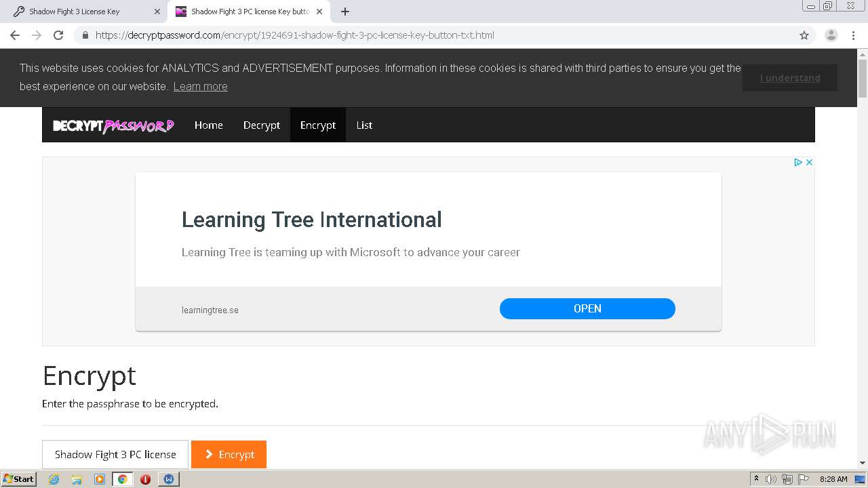Image resolution: width=868 pixels, height=488 pixels.
Task: Click the blue W app taskbar icon
Action: click(168, 479)
